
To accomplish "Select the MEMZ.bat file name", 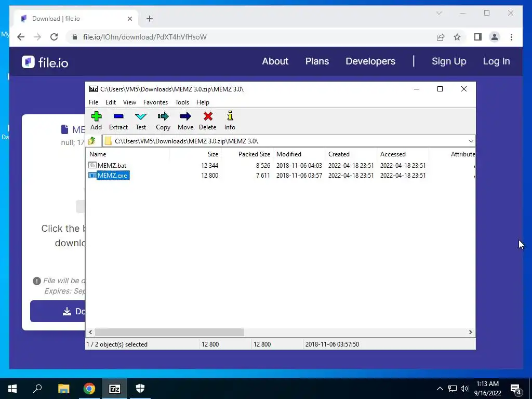I will [x=112, y=166].
